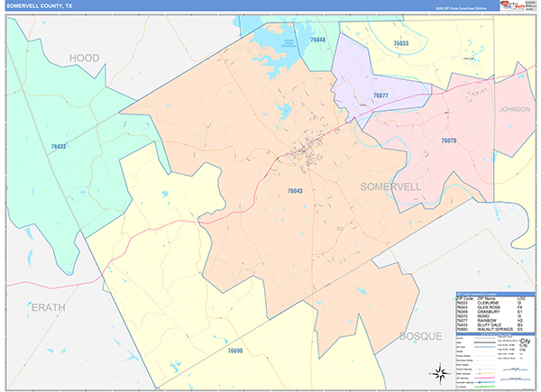This screenshot has width=541, height=392.
Task: Click the GLEN ROSE row in ZIP index
Action: click(x=495, y=307)
